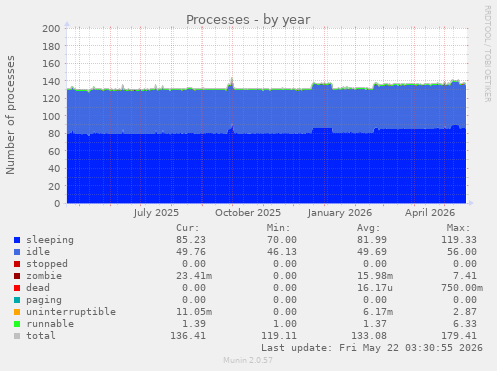The image size is (497, 371).
Task: Select total average value 133.08
Action: 369,336
